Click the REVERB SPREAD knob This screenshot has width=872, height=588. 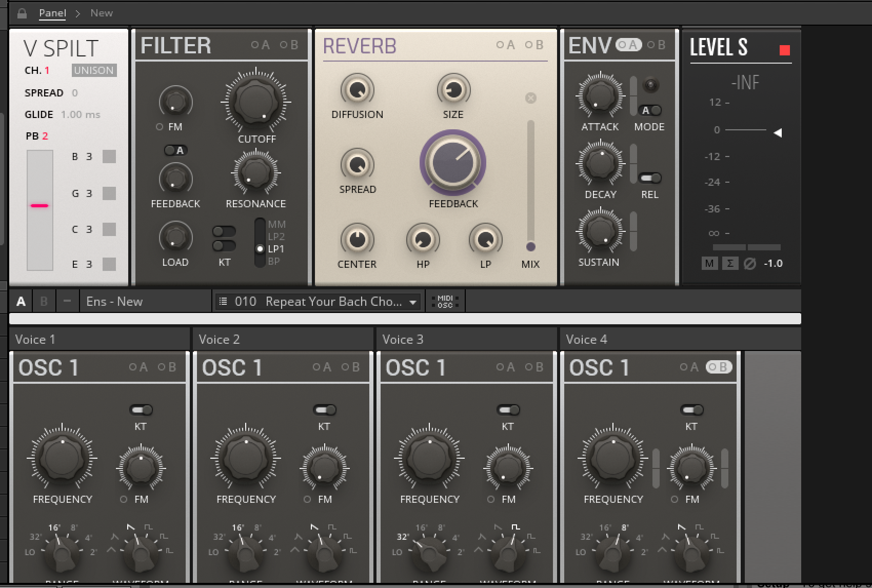pyautogui.click(x=357, y=164)
